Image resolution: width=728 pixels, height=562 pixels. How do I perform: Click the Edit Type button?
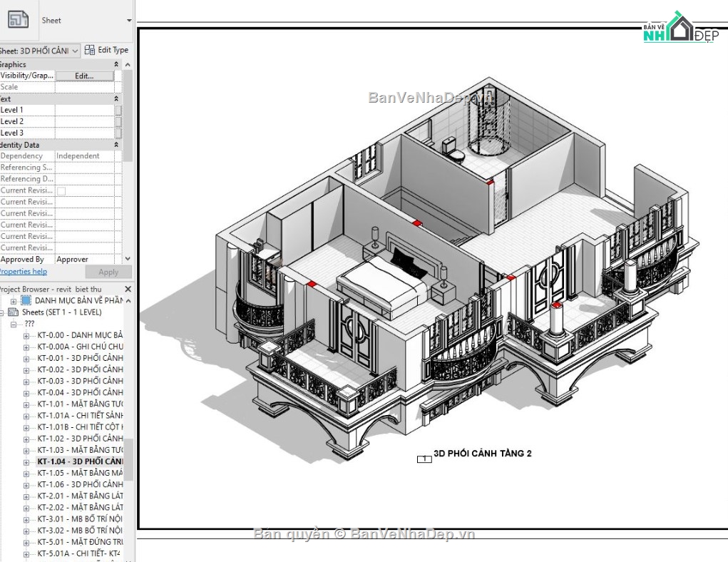(106, 50)
